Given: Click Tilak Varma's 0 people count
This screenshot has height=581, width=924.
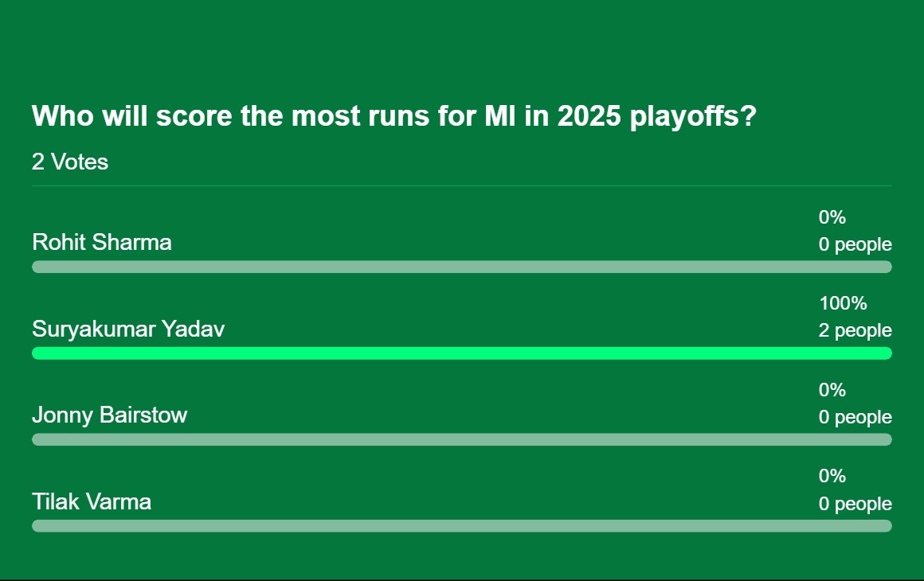Looking at the screenshot, I should pyautogui.click(x=855, y=503).
